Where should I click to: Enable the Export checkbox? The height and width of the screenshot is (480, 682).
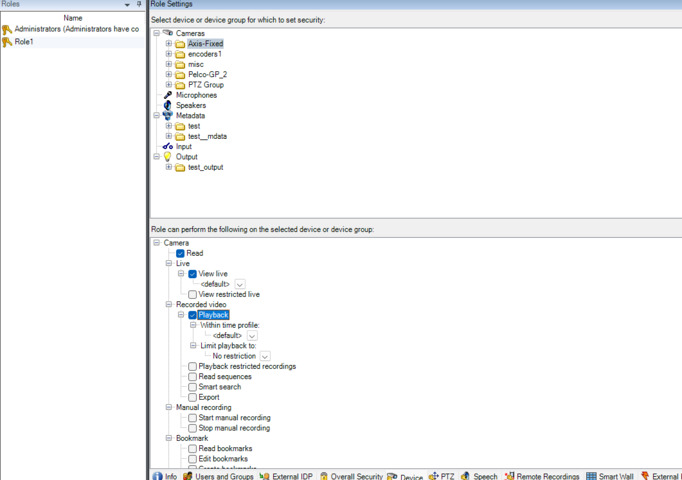tap(193, 397)
